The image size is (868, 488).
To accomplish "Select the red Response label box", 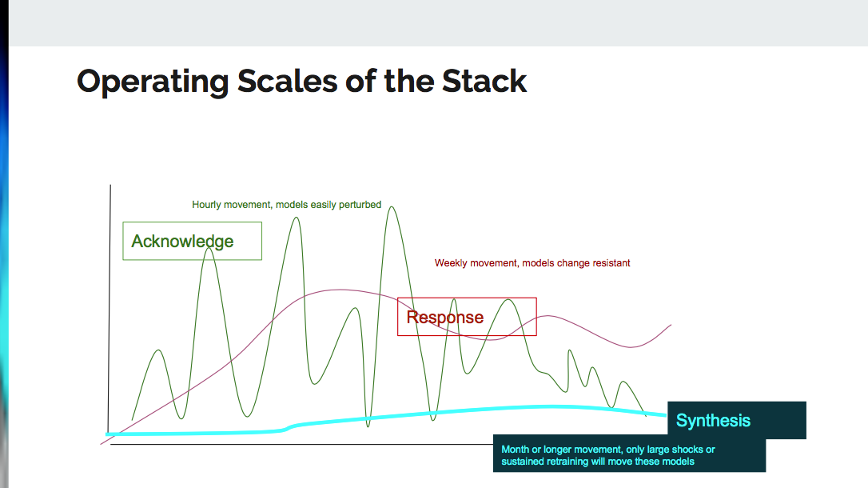I will (x=467, y=317).
